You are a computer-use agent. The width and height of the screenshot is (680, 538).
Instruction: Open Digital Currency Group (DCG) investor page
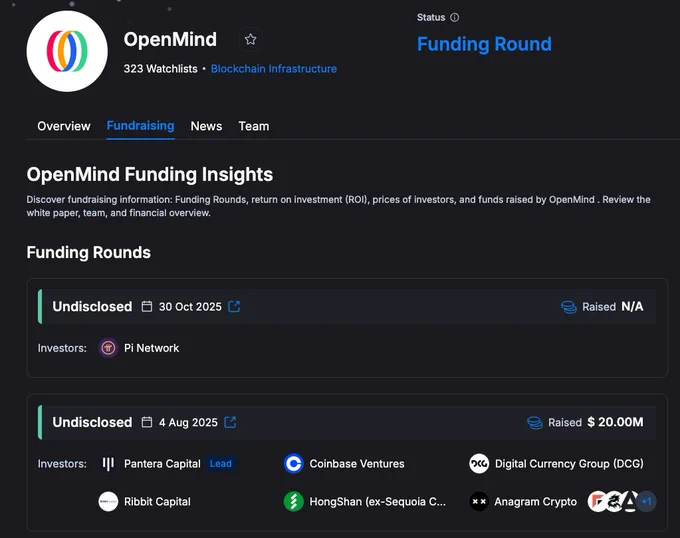(x=569, y=464)
